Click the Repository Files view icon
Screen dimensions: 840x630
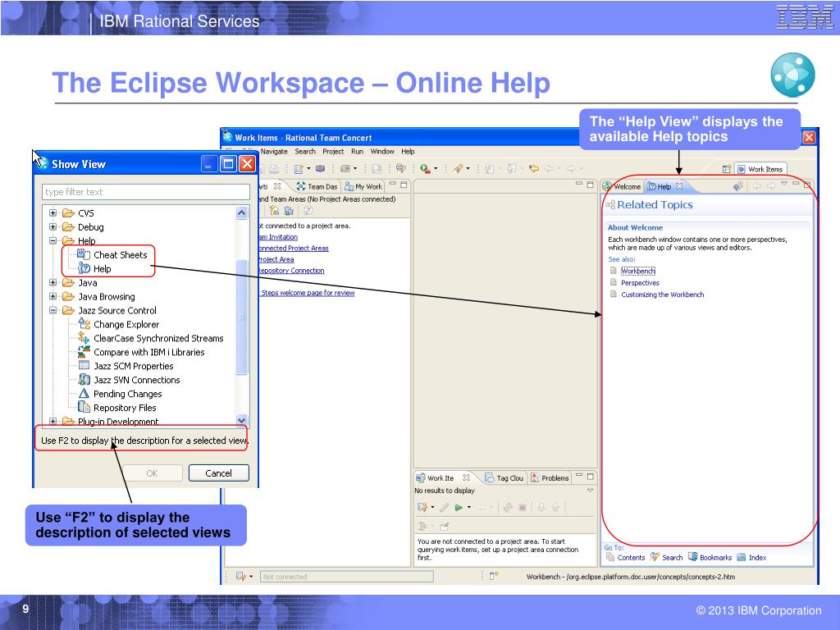pyautogui.click(x=84, y=407)
